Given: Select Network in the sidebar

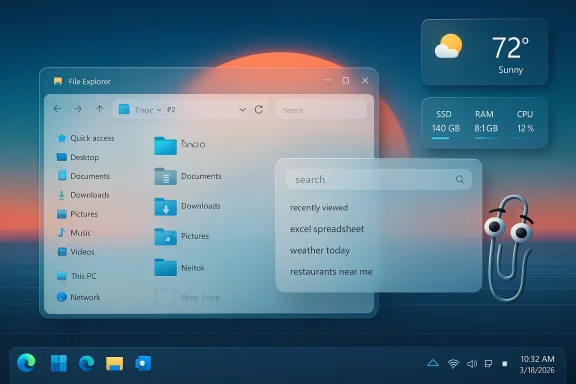Looking at the screenshot, I should pyautogui.click(x=79, y=297).
